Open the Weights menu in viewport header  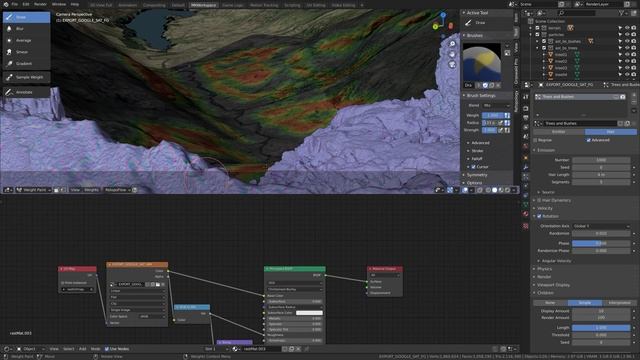point(91,190)
